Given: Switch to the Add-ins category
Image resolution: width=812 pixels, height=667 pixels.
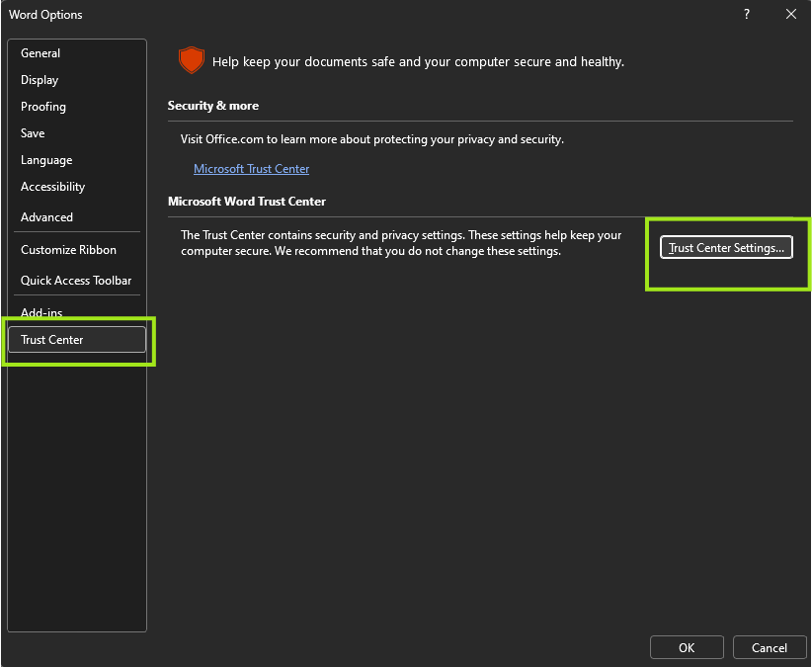Looking at the screenshot, I should point(41,313).
